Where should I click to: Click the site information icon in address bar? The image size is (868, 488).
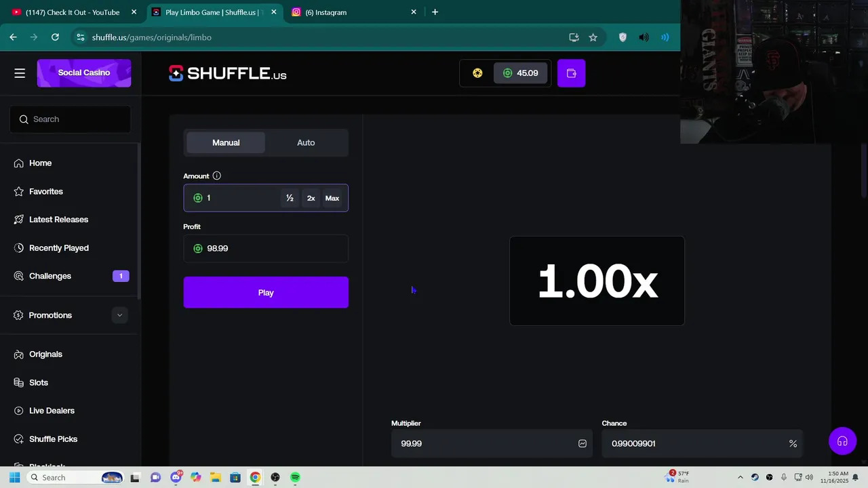click(81, 37)
